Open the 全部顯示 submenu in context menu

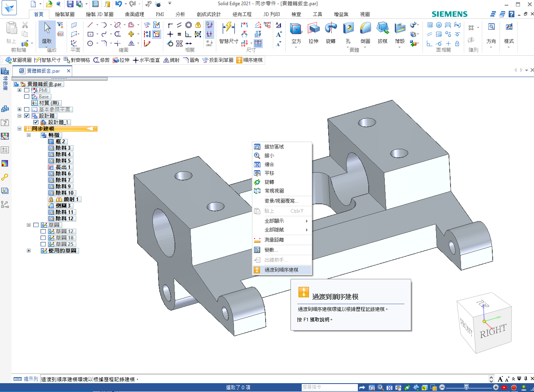tap(282, 221)
